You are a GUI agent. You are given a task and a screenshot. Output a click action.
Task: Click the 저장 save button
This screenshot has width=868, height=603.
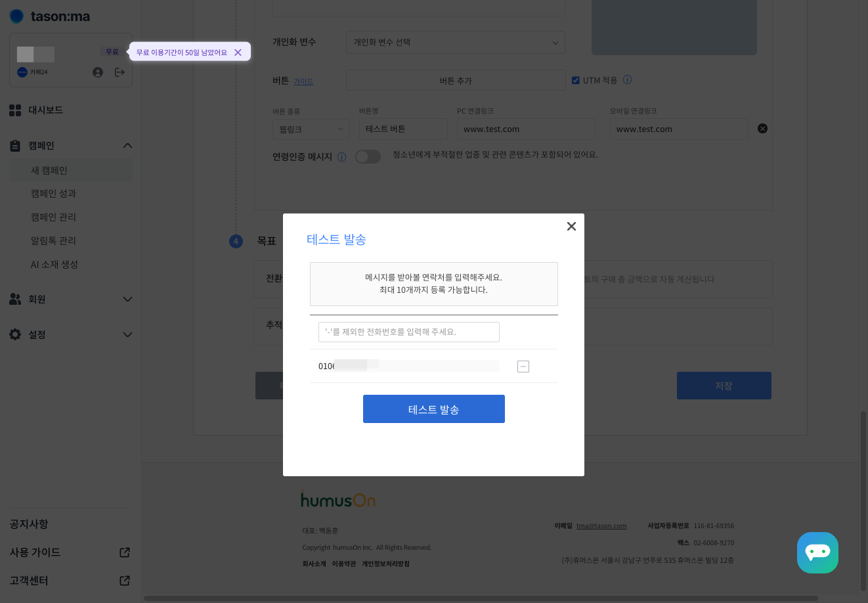tap(724, 386)
